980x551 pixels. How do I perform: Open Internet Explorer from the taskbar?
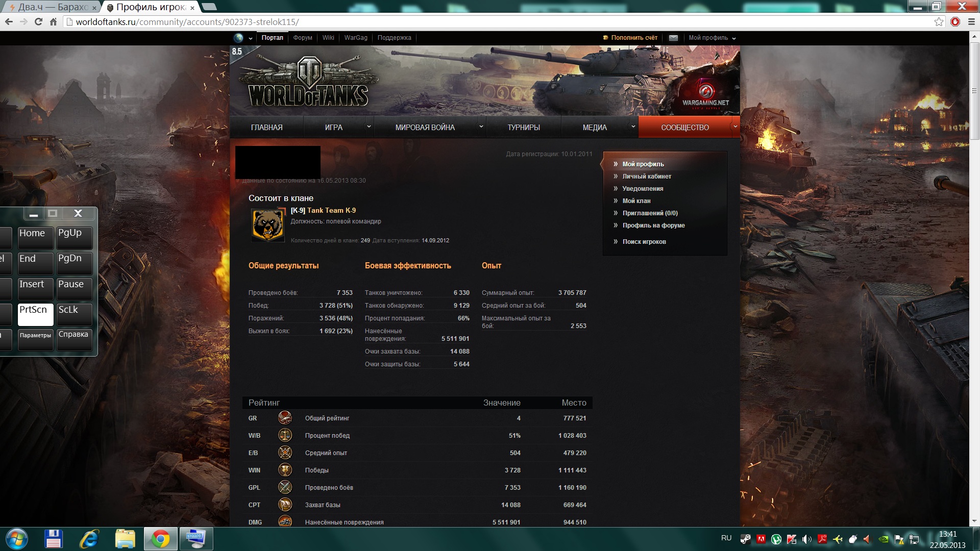89,539
